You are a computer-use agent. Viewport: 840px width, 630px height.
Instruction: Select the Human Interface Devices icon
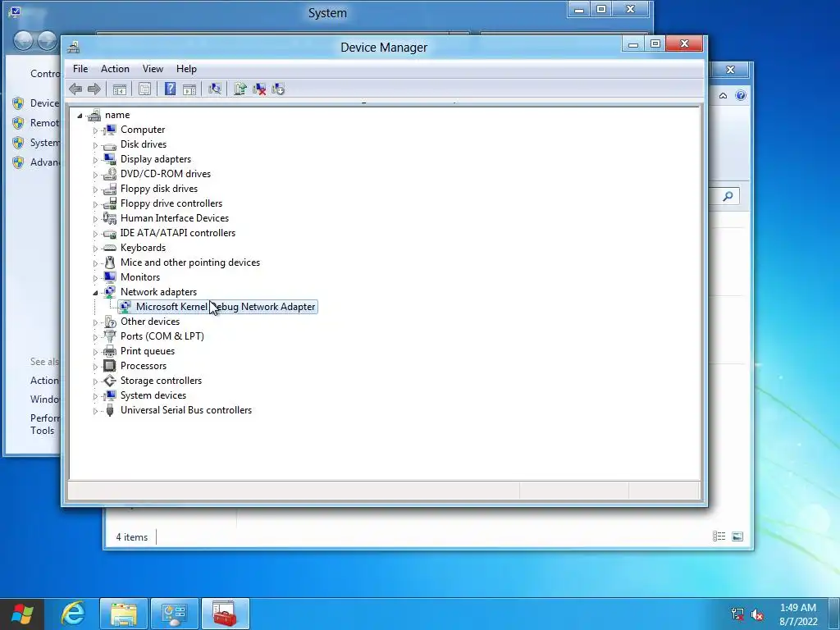(x=110, y=218)
